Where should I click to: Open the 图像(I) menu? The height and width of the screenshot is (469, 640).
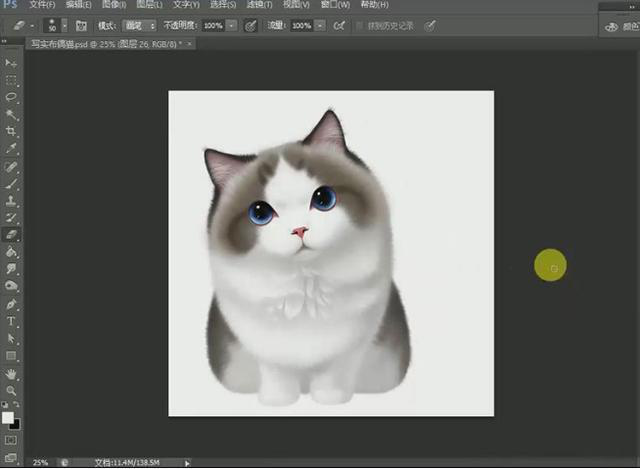click(113, 5)
